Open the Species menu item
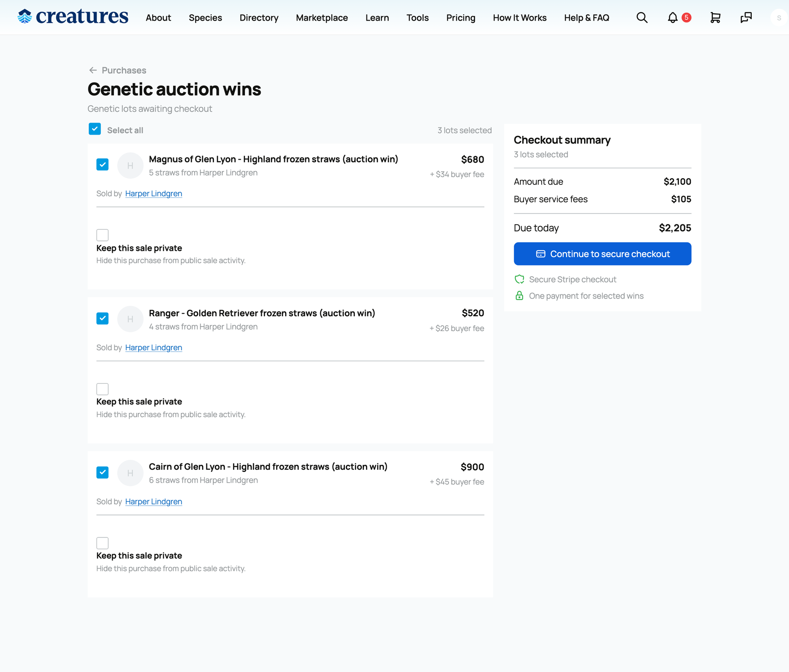The width and height of the screenshot is (789, 672). pyautogui.click(x=205, y=17)
